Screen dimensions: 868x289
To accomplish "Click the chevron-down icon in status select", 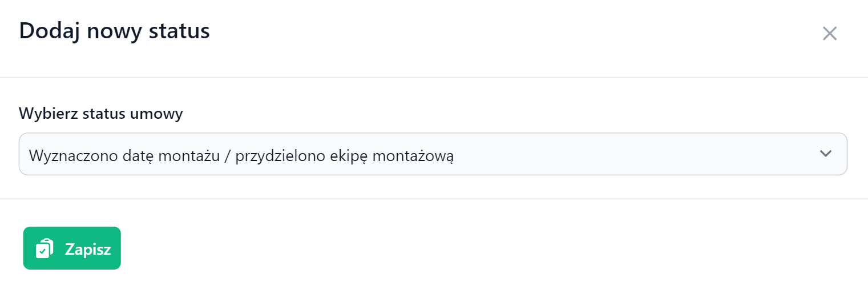I will [x=825, y=154].
